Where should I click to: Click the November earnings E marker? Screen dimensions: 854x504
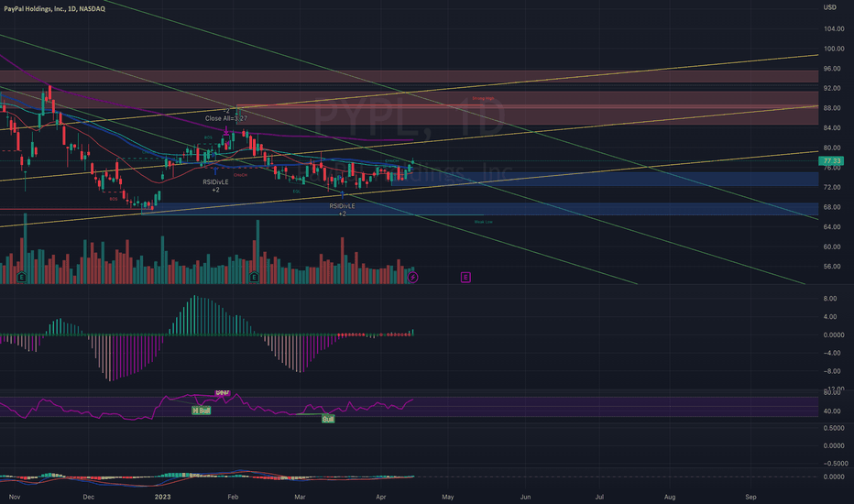point(22,278)
